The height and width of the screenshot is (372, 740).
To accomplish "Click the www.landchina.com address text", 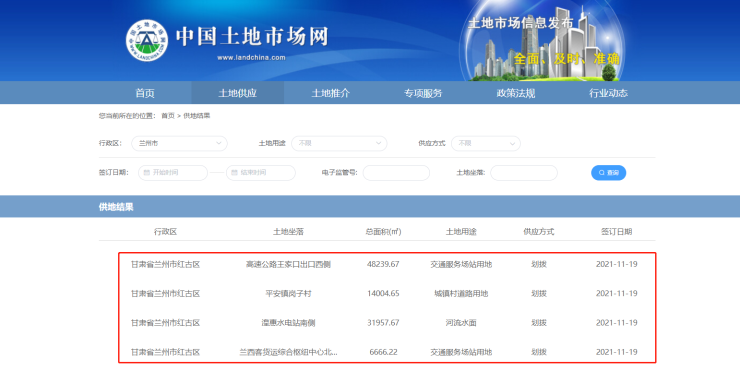I will [x=251, y=58].
